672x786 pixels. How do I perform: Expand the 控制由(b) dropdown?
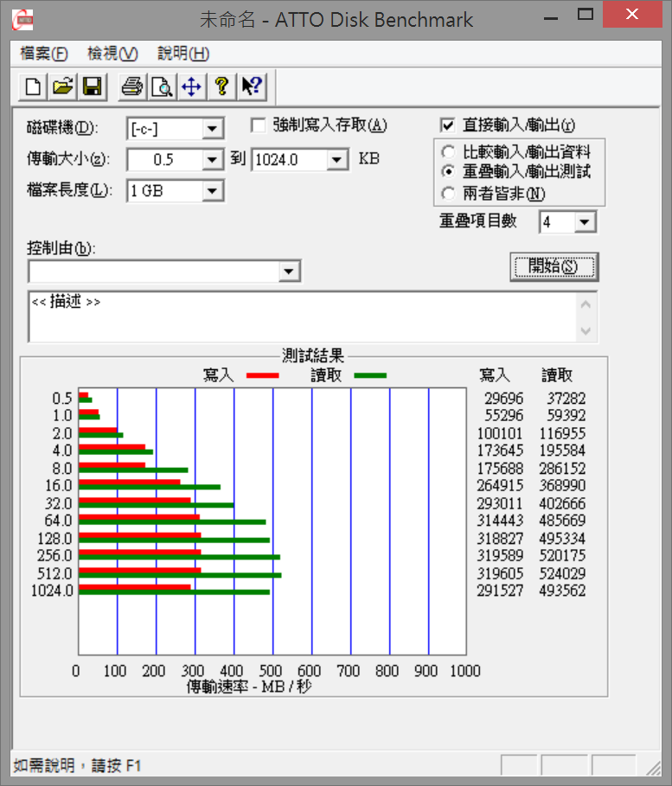click(x=289, y=272)
